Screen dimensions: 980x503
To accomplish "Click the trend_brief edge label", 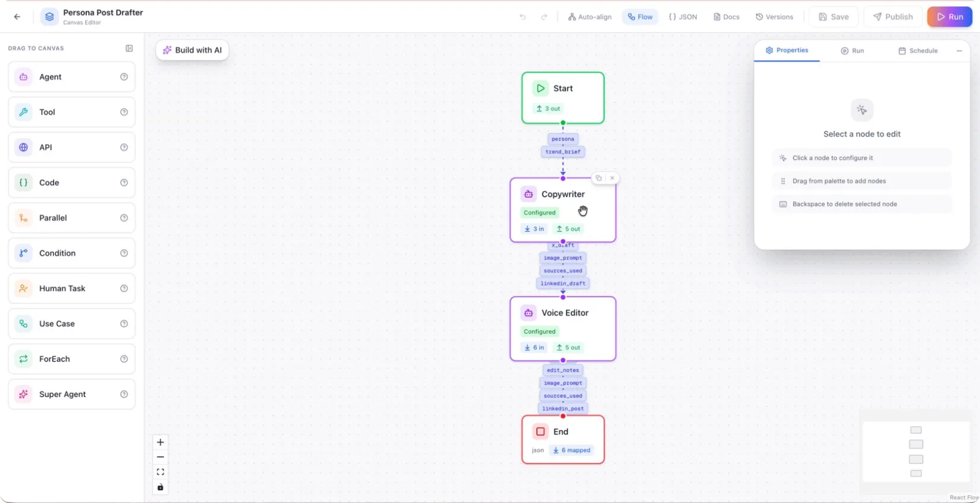I will click(563, 152).
